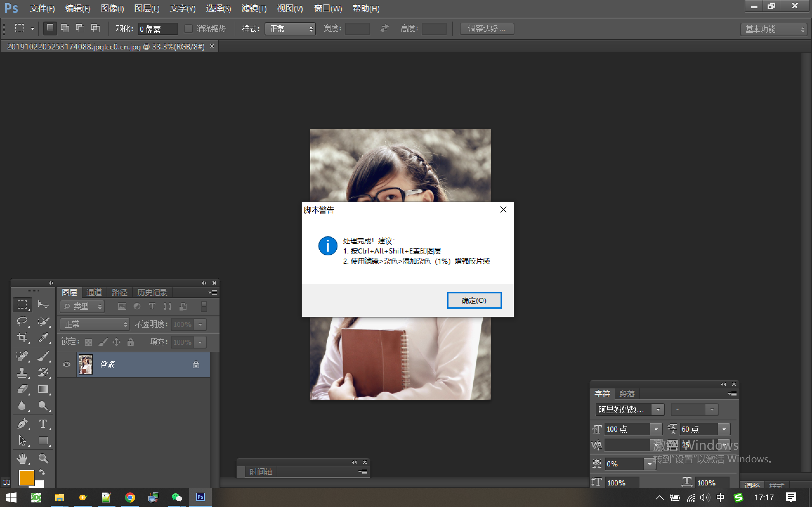Toggle lock transparent pixels in Layers panel
Screen dimensions: 812x507
[x=88, y=342]
